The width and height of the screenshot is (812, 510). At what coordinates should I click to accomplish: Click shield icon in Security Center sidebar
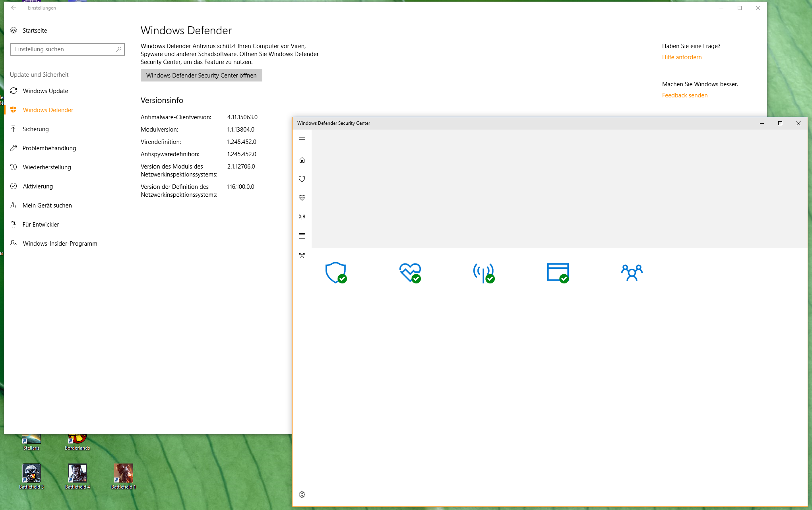[x=302, y=179]
